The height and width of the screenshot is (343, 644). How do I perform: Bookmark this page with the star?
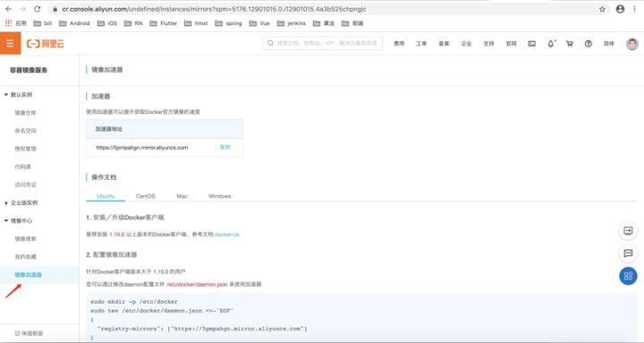pos(602,9)
